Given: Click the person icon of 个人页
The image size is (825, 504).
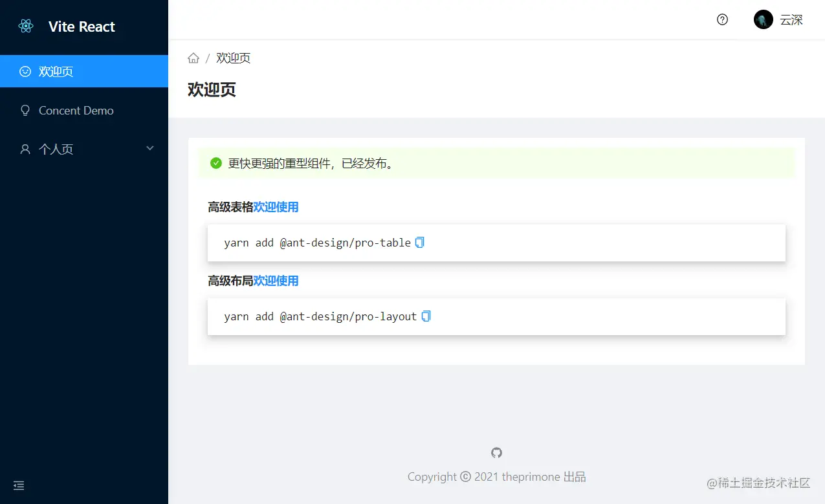Looking at the screenshot, I should [25, 149].
